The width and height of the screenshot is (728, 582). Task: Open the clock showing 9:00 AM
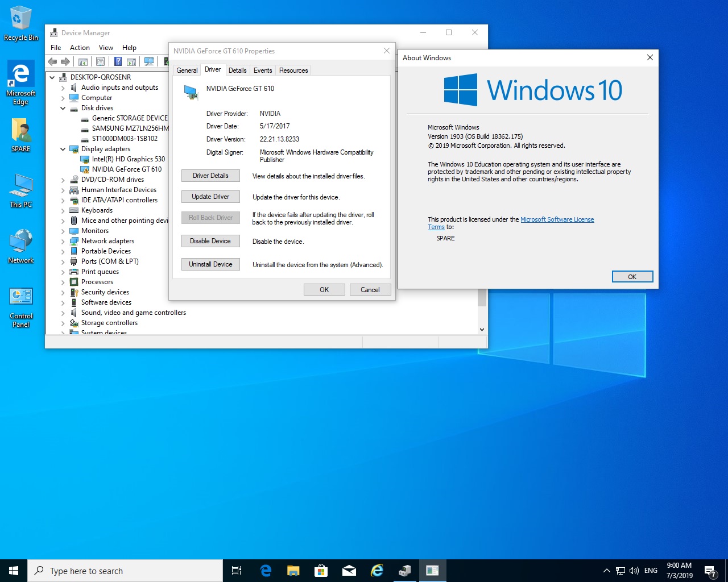[680, 571]
